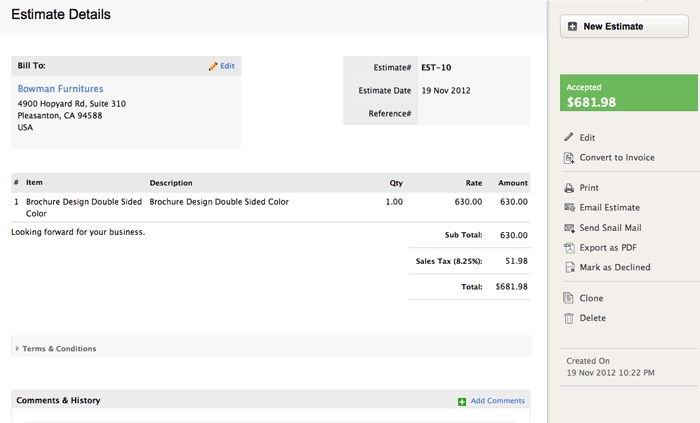The image size is (700, 423).
Task: Select Convert to Invoice option
Action: [x=615, y=158]
